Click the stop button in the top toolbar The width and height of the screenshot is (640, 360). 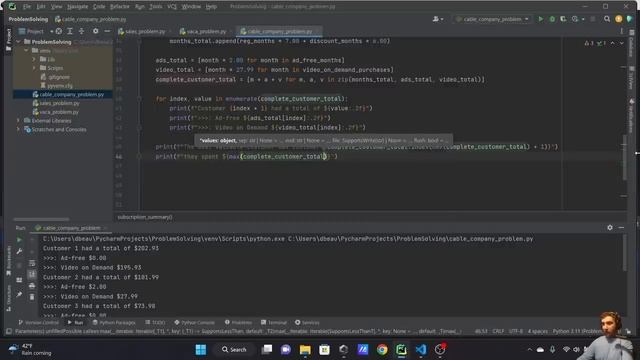(593, 19)
